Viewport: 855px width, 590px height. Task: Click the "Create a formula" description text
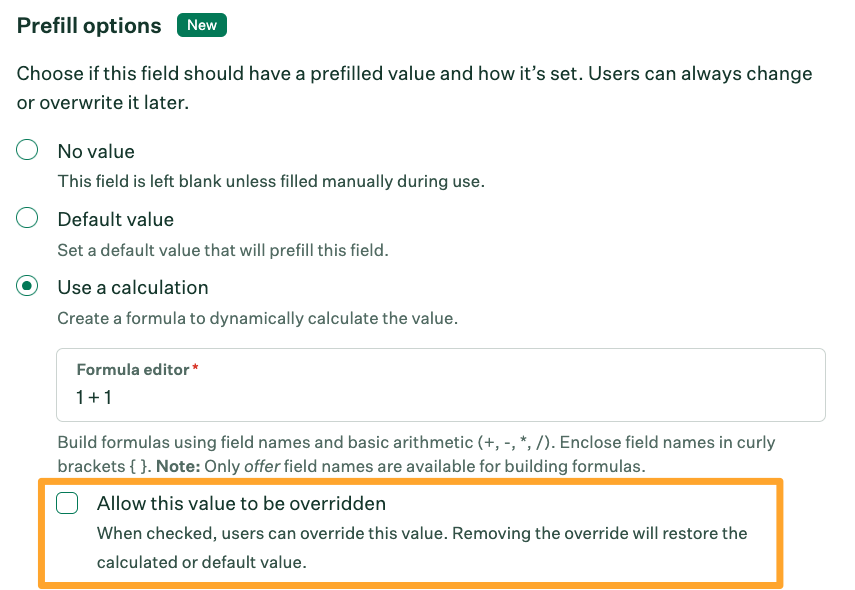click(258, 318)
